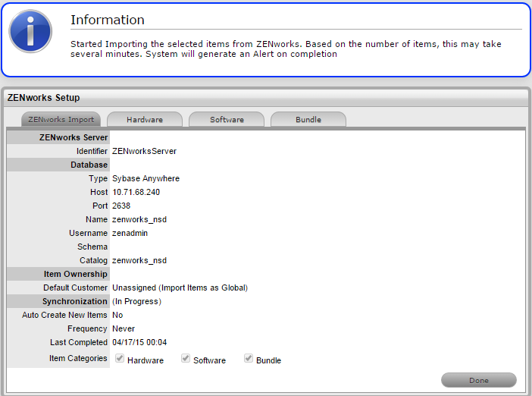Select the Default Customer value Unassigned
Image resolution: width=532 pixels, height=396 pixels.
click(x=180, y=288)
